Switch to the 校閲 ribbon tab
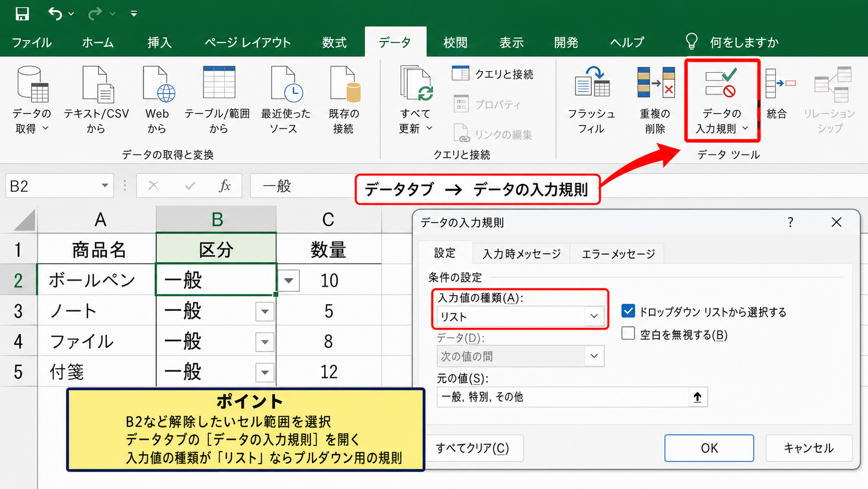 click(455, 42)
